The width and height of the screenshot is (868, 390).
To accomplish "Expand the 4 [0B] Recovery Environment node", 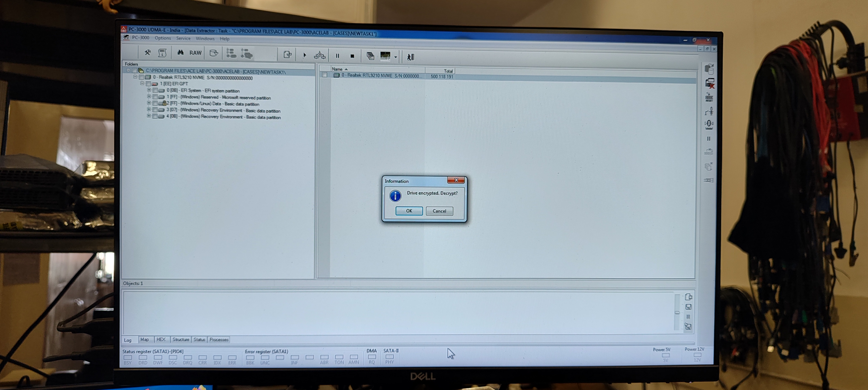I will 149,116.
